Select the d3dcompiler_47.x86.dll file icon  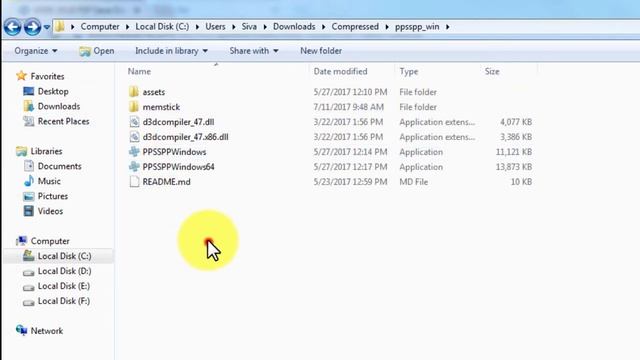[134, 137]
